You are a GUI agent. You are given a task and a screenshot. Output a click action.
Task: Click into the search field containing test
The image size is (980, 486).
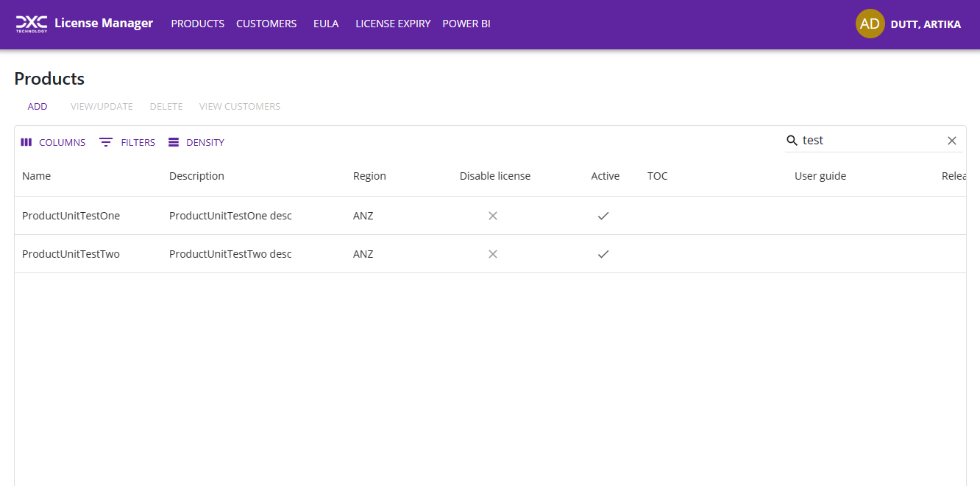tap(868, 140)
